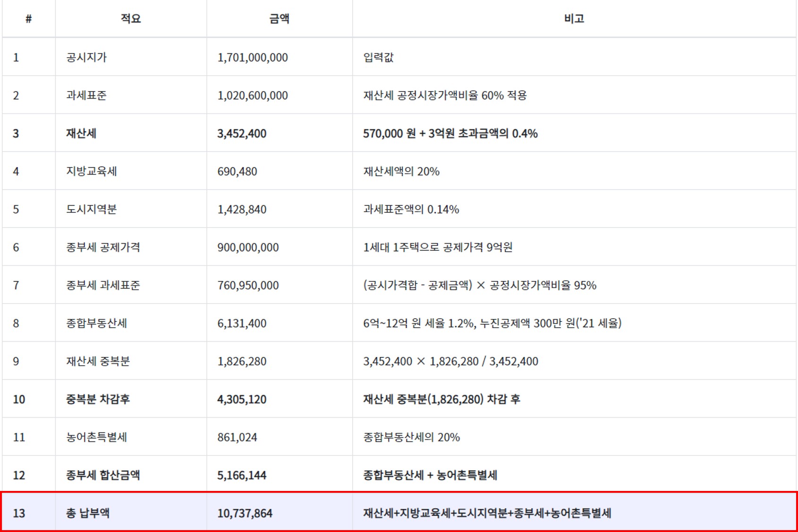Click the formula '3,452,400 × 1,826,280 / 3,452,400'
Viewport: 798px width, 532px height.
[450, 361]
